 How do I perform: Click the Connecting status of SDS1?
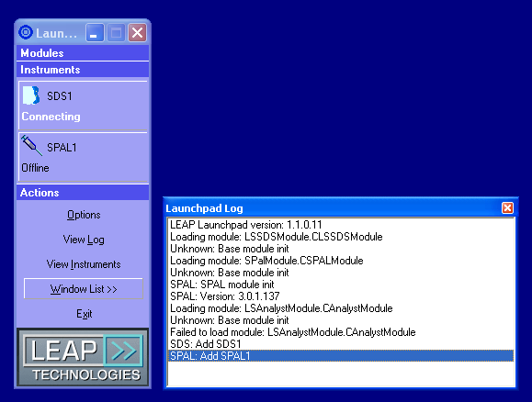pos(51,117)
